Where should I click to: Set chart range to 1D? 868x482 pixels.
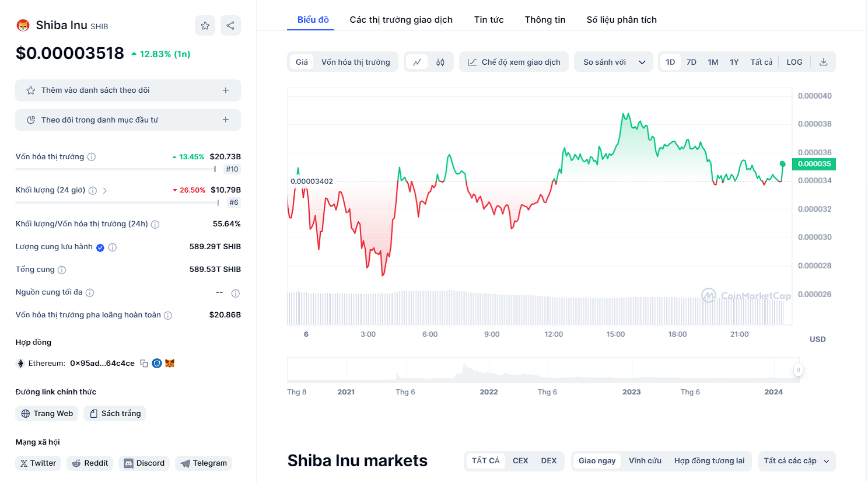(x=670, y=62)
